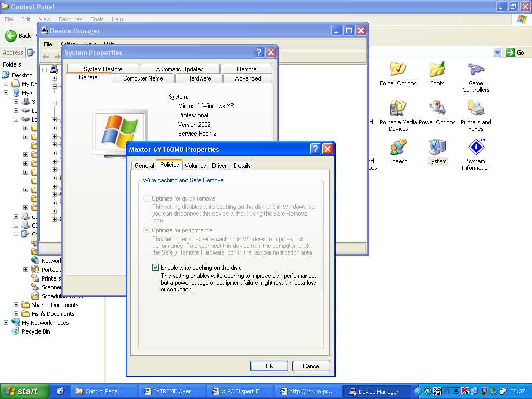
Task: Select Fish's Documents folder in tree
Action: click(53, 314)
